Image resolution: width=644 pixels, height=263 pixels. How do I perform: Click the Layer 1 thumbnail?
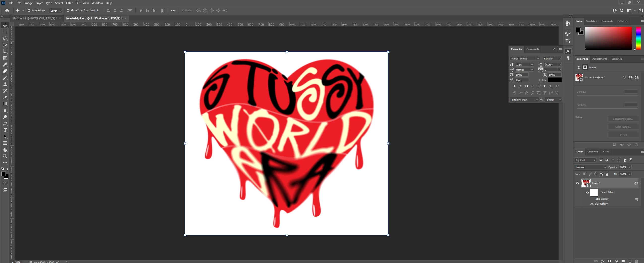586,183
